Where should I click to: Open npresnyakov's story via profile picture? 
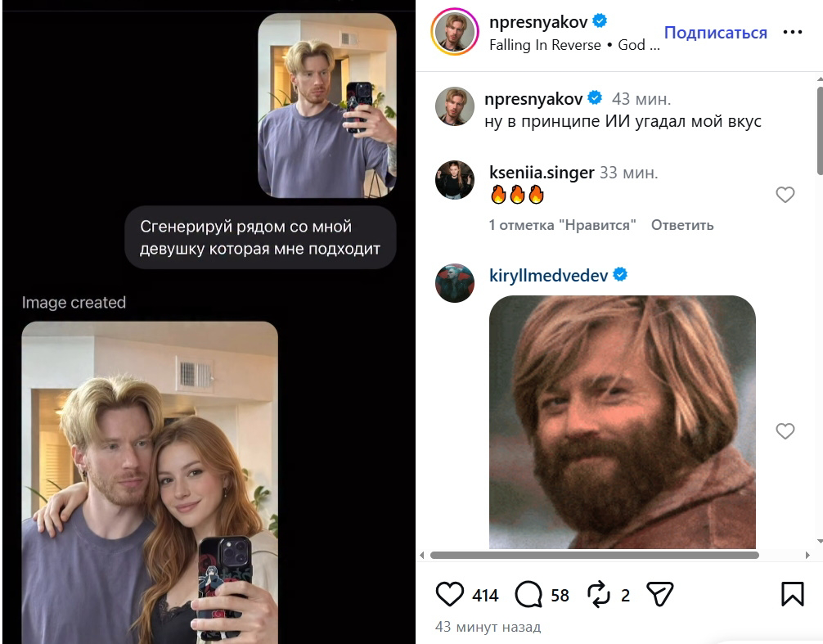456,31
